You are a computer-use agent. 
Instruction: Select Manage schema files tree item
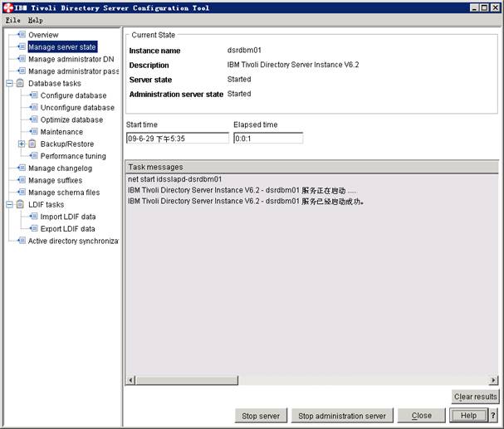pyautogui.click(x=64, y=193)
